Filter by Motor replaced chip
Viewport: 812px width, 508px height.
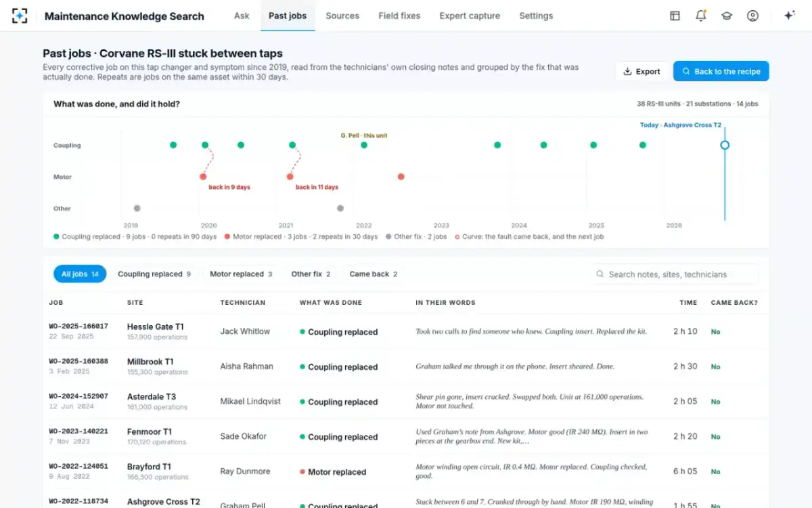click(241, 274)
